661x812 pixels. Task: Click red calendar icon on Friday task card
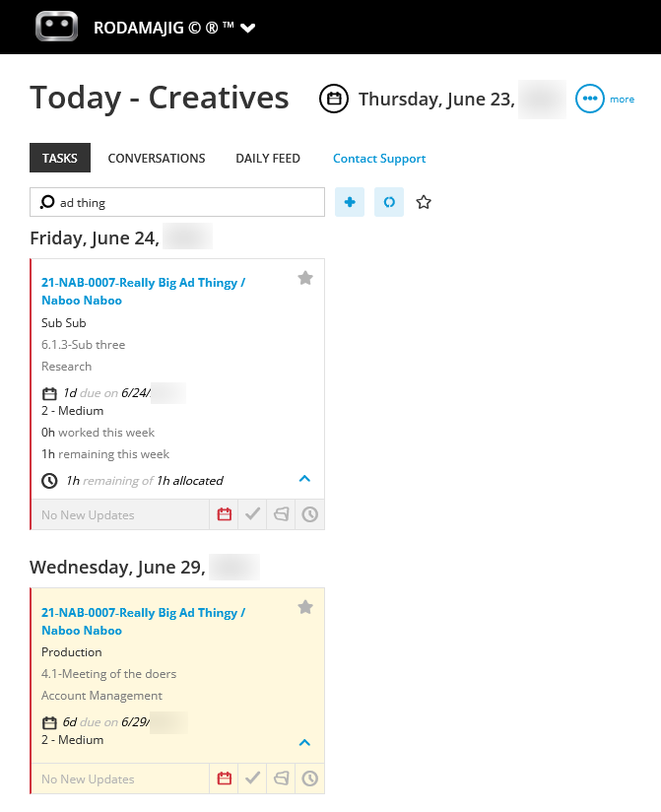point(225,514)
